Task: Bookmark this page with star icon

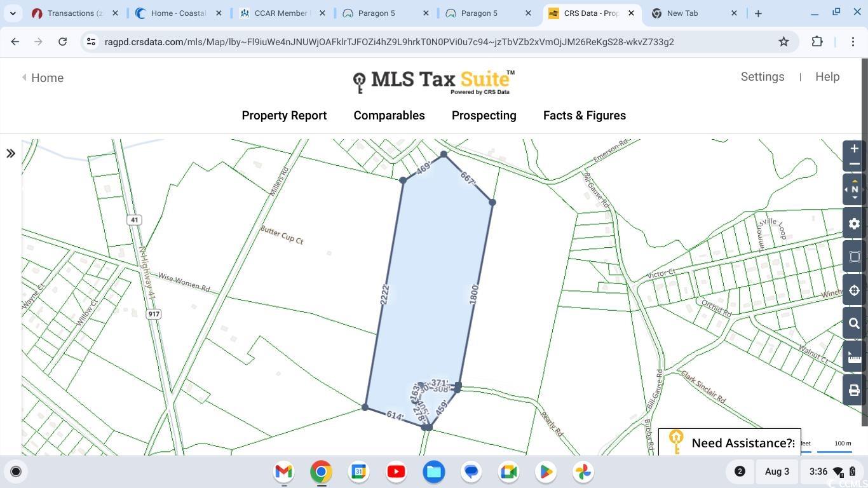Action: (x=783, y=42)
